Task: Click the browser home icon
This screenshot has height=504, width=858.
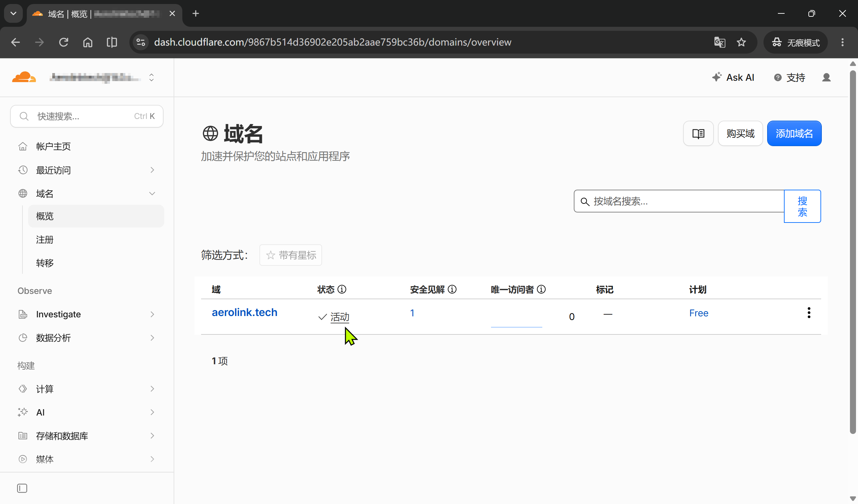Action: click(x=88, y=42)
